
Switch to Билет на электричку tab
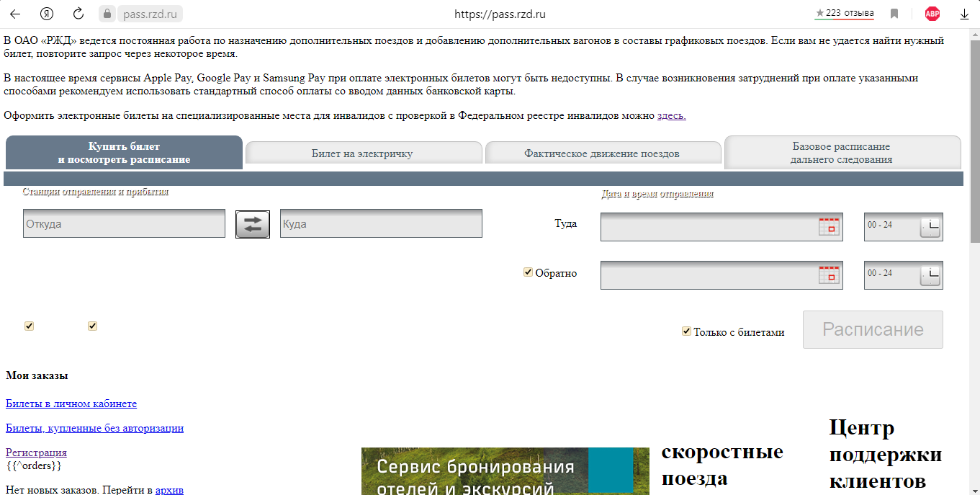pos(362,153)
